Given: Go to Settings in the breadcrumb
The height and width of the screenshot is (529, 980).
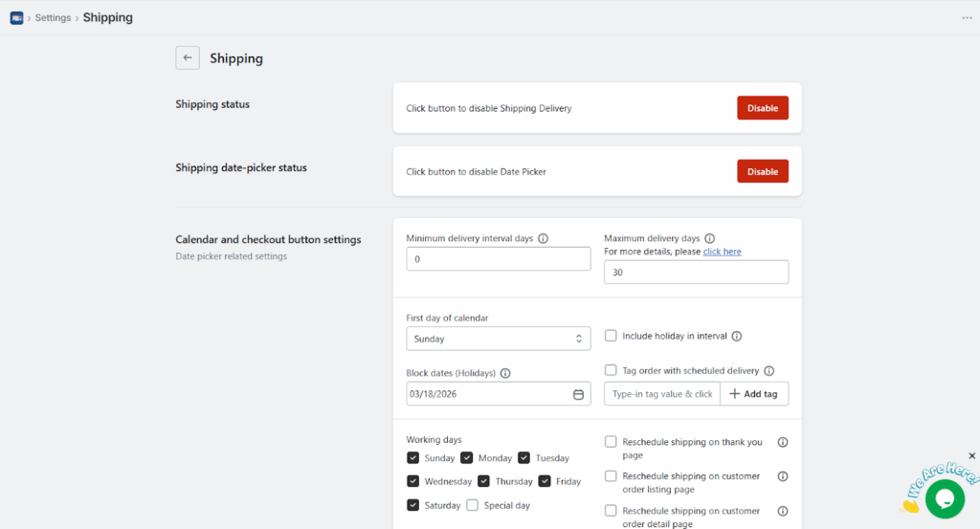Looking at the screenshot, I should (x=53, y=17).
